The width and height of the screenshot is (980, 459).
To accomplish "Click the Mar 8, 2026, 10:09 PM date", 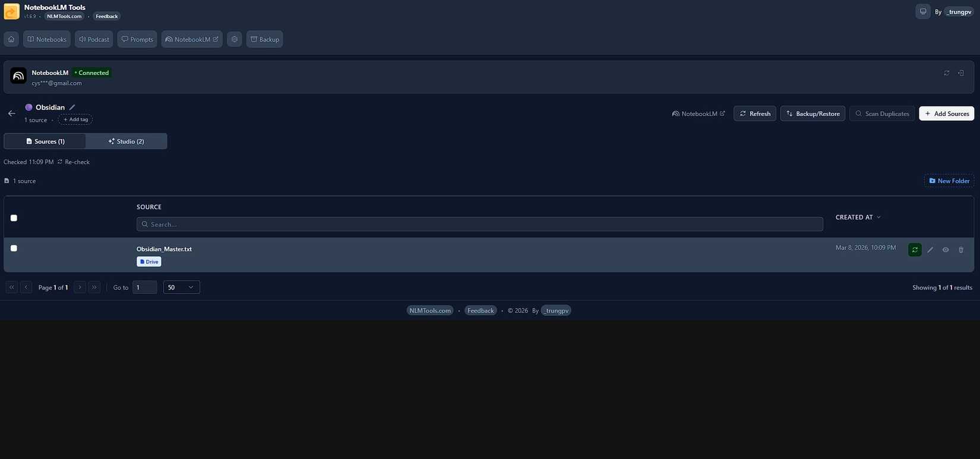I will [x=865, y=247].
